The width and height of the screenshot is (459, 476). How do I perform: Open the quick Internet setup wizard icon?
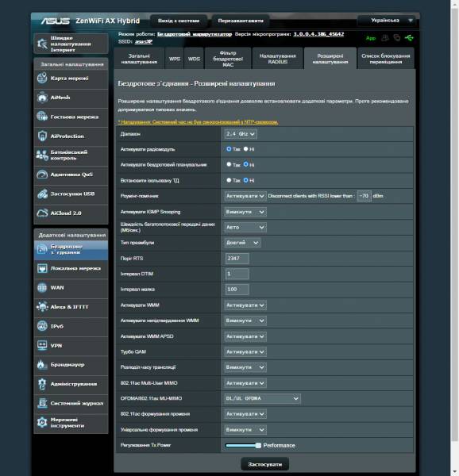pyautogui.click(x=42, y=44)
